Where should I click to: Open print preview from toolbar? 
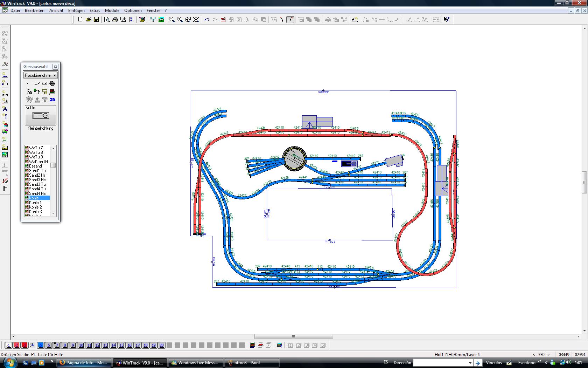pos(107,20)
